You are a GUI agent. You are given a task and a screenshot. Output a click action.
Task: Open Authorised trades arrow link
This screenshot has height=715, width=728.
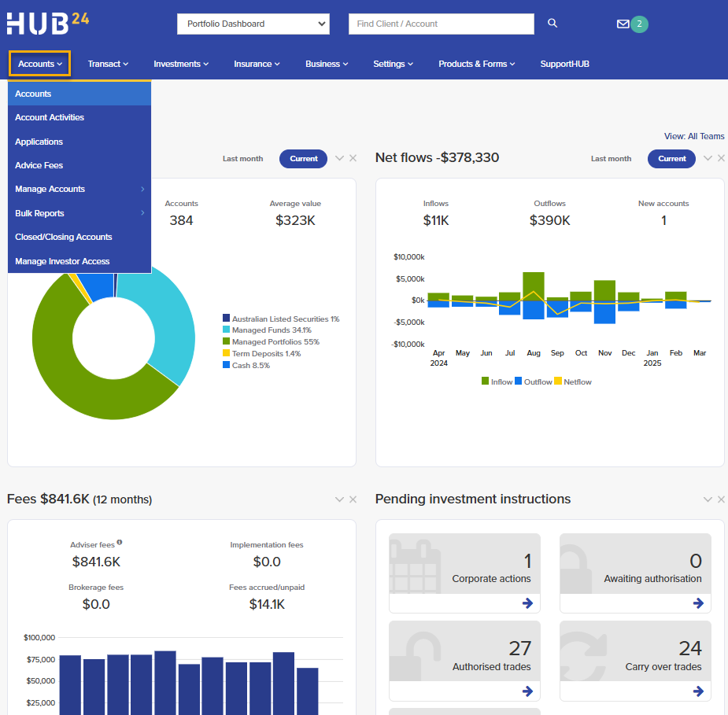(x=527, y=691)
